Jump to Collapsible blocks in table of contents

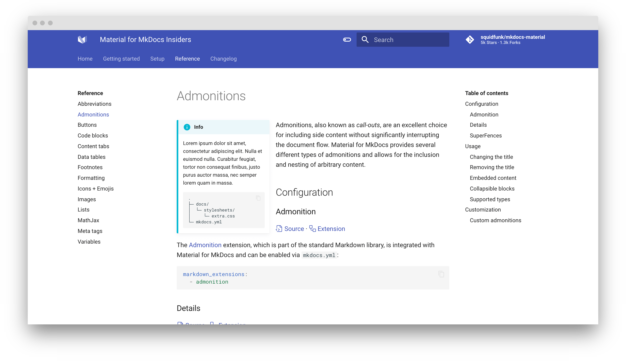pos(492,189)
